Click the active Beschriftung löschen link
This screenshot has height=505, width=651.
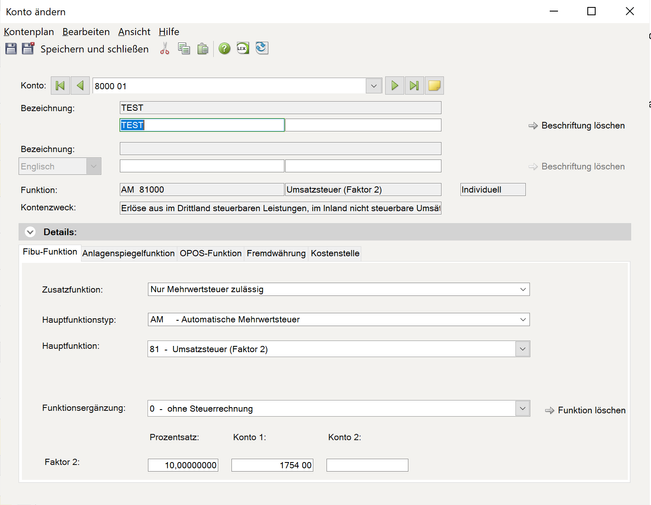click(x=577, y=125)
